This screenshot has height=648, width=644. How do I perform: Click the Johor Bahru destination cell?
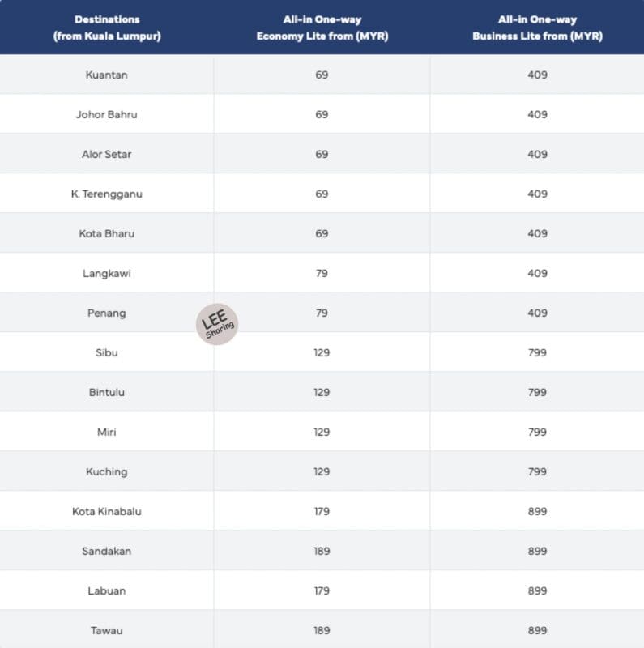(x=107, y=114)
